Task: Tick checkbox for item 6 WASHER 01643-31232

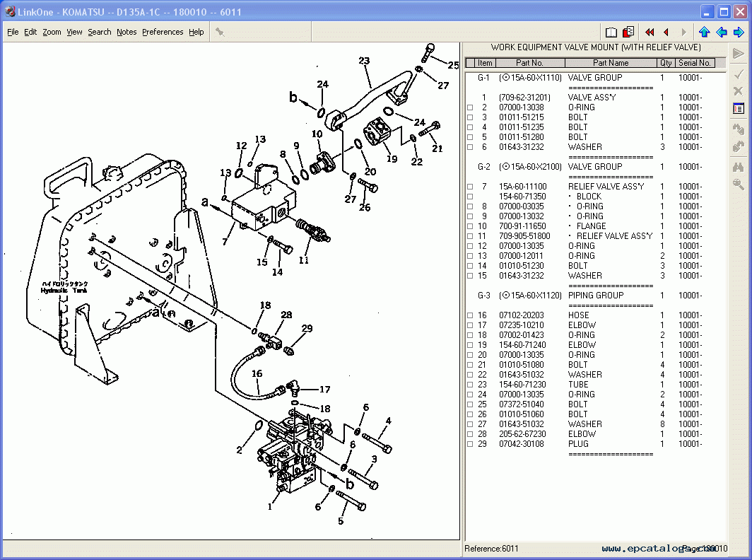Action: (x=470, y=147)
